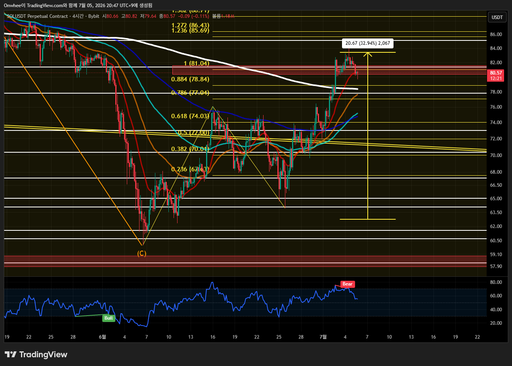
Task: Click 84.00 on the price axis
Action: pyautogui.click(x=496, y=48)
